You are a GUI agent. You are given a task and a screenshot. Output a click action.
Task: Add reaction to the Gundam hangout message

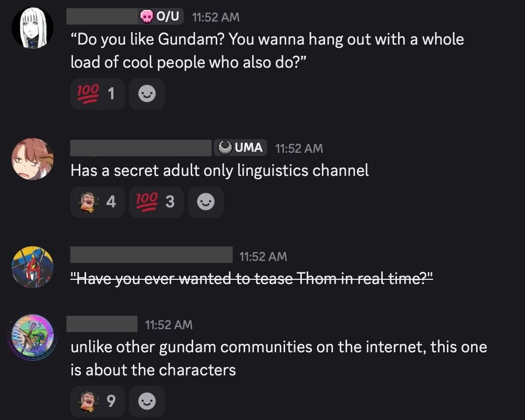point(146,94)
